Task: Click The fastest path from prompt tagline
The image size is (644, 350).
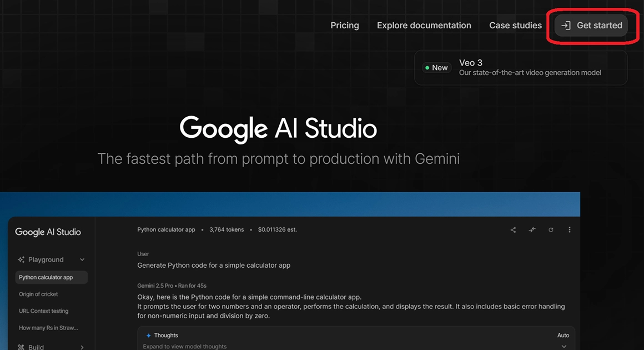Action: pyautogui.click(x=278, y=158)
